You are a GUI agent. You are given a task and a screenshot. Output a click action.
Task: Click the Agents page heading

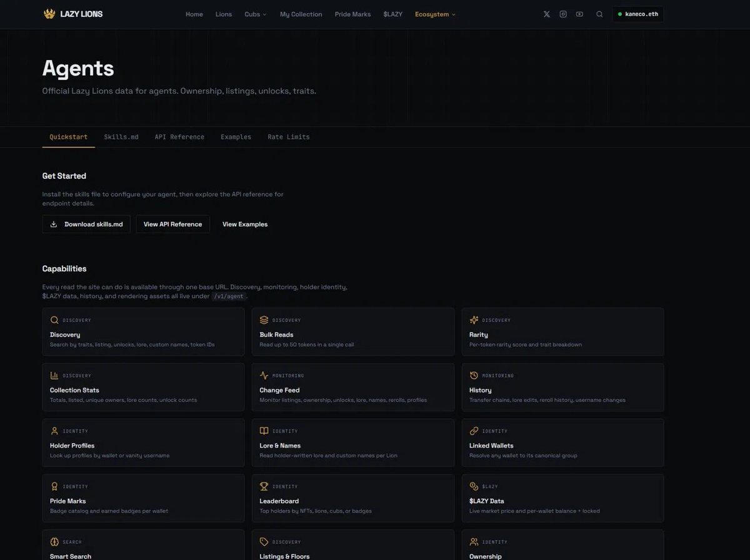78,67
